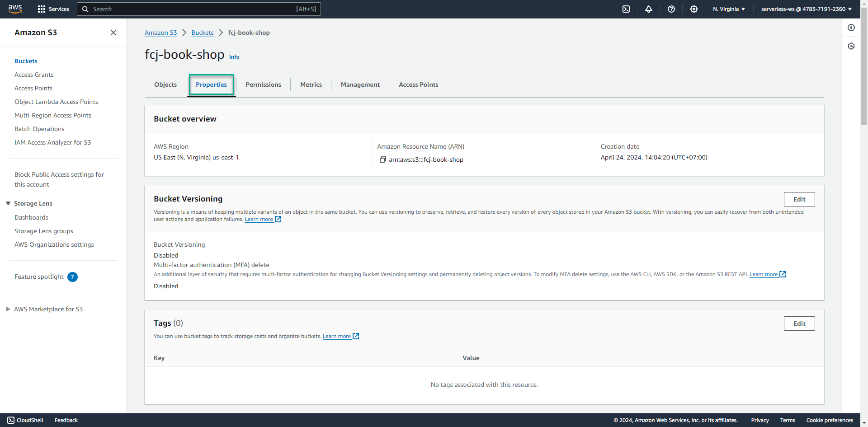The image size is (868, 427).
Task: Open Buckets in sidebar
Action: [26, 61]
